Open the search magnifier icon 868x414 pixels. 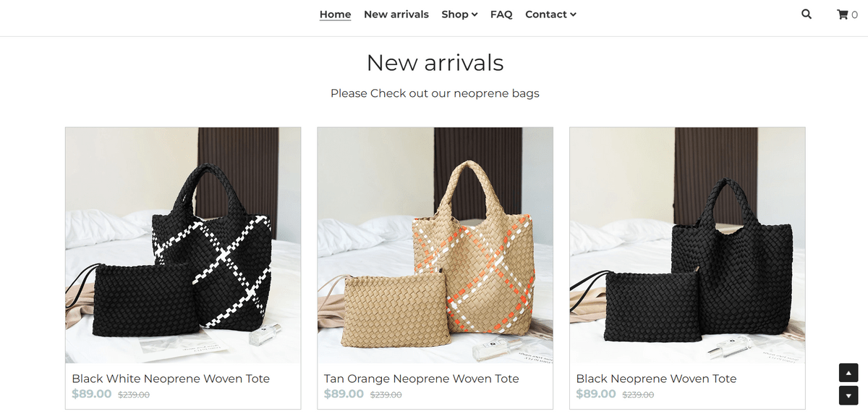[x=807, y=14]
